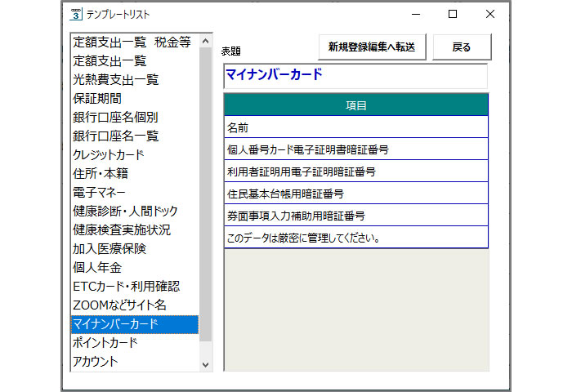Click the 名前 table row
The height and width of the screenshot is (392, 572).
[x=356, y=127]
